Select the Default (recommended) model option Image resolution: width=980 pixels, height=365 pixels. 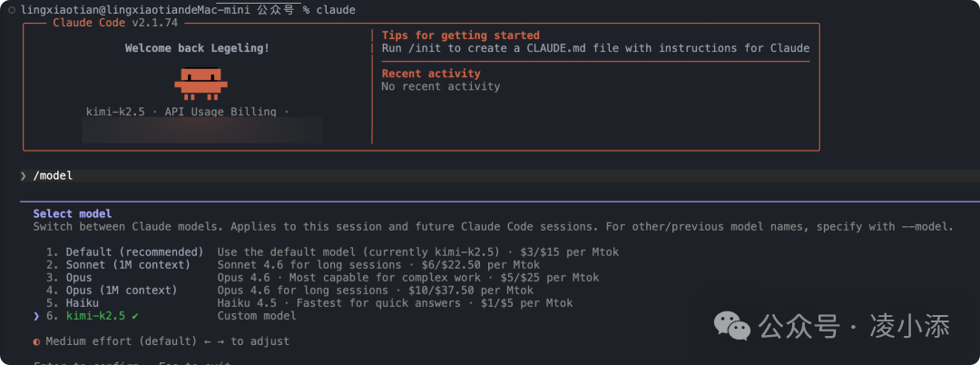pyautogui.click(x=133, y=252)
